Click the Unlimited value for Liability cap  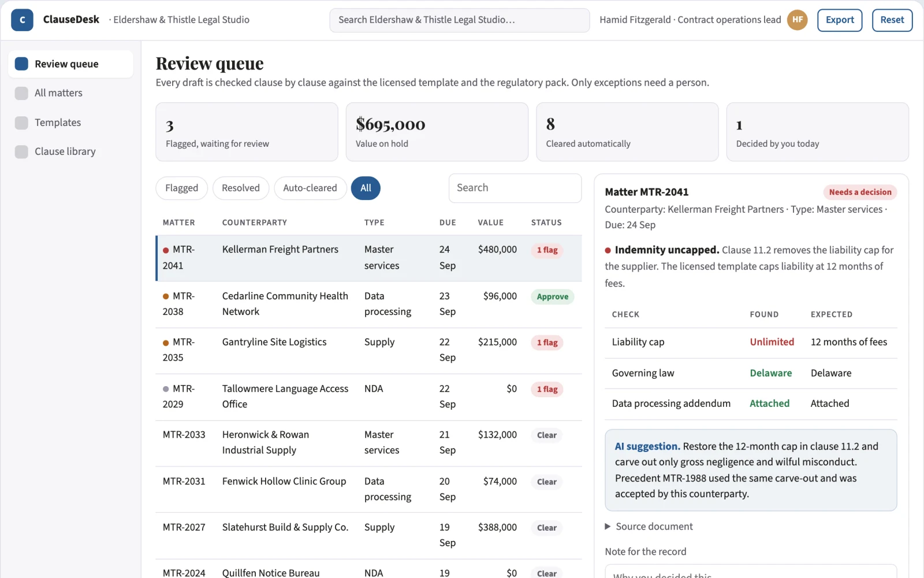tap(772, 342)
